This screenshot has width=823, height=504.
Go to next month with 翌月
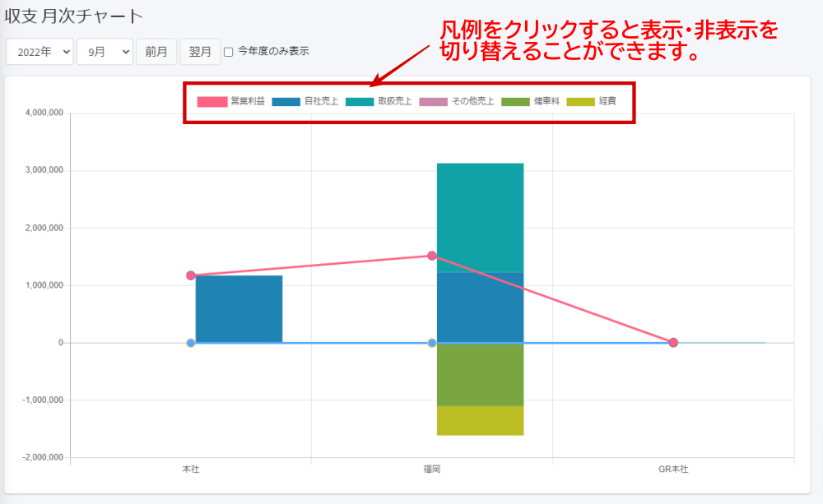(x=200, y=52)
